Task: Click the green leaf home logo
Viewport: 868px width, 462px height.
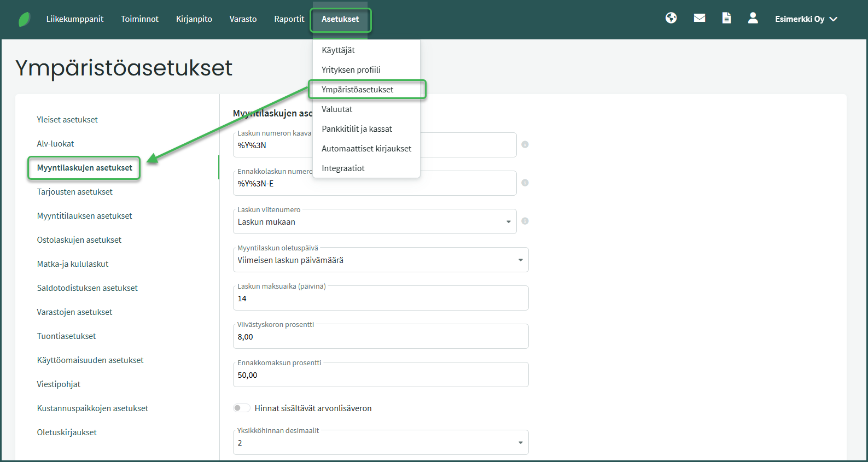Action: click(x=24, y=19)
